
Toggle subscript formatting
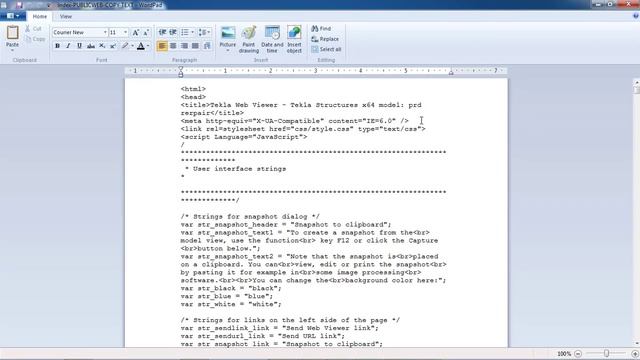pyautogui.click(x=102, y=46)
